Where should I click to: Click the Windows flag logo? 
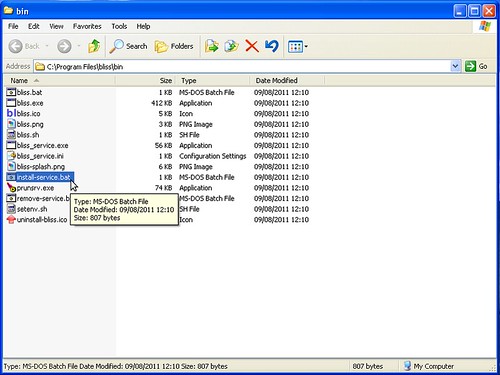pos(485,26)
